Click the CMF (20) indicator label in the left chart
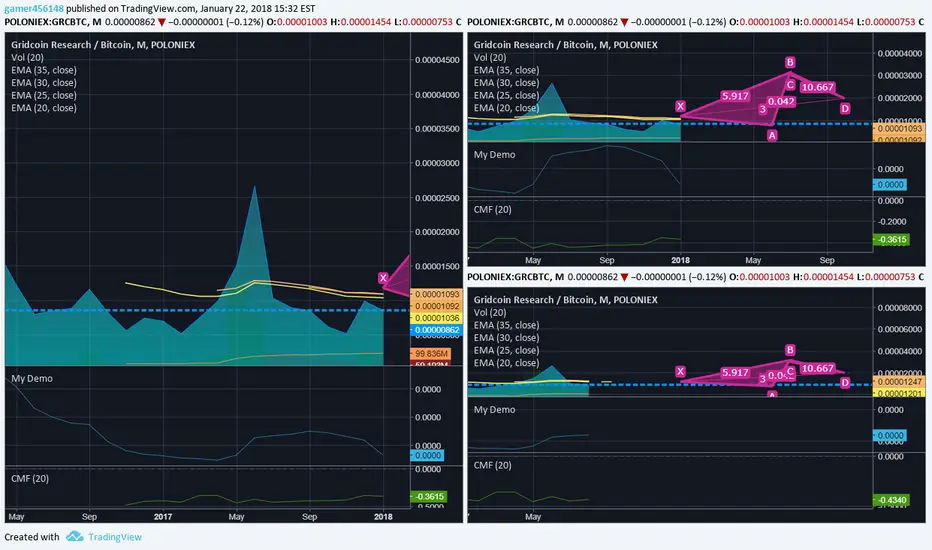Screen dimensions: 932x550 point(29,478)
